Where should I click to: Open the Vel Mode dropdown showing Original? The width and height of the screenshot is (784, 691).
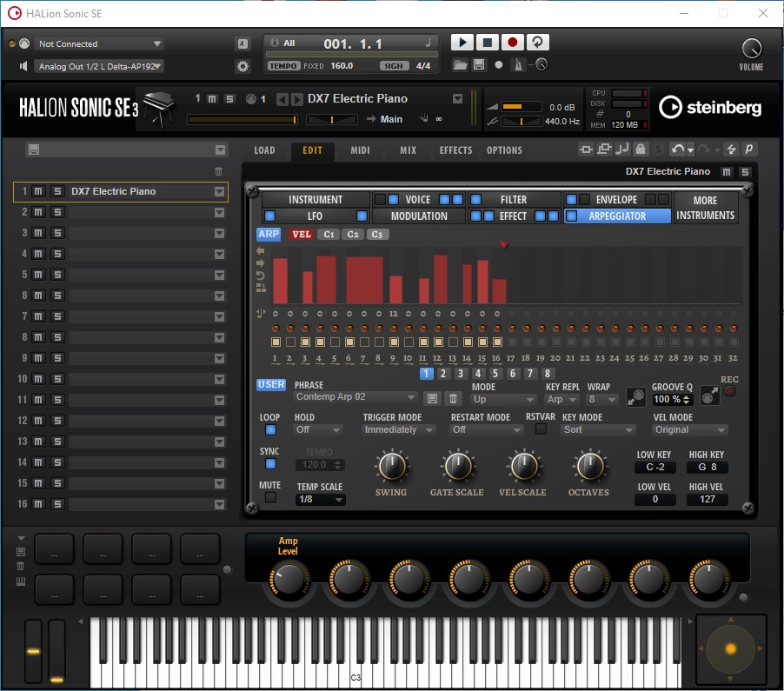[x=689, y=429]
